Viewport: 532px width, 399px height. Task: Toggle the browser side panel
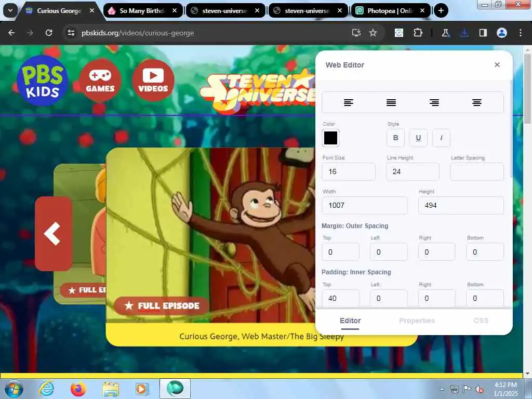point(483,33)
